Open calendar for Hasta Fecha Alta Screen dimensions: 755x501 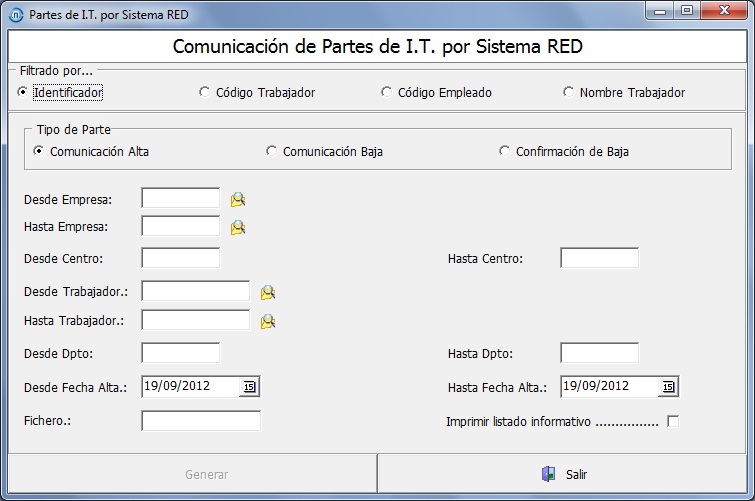(668, 387)
